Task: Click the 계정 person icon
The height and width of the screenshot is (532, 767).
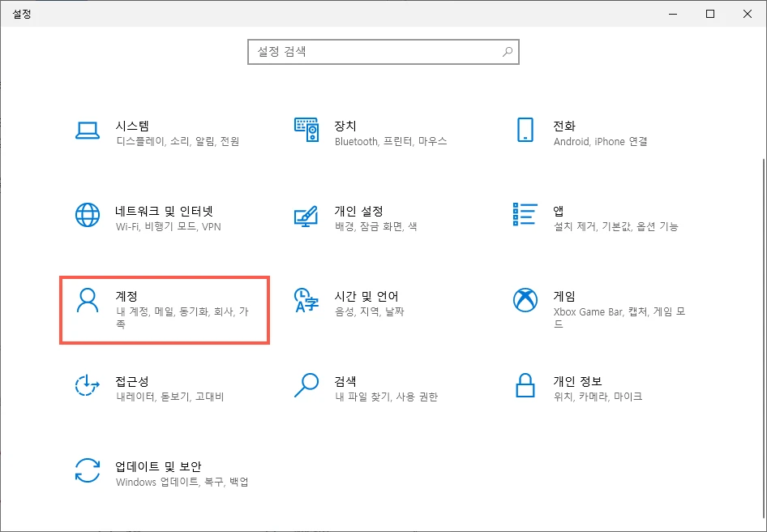Action: click(x=88, y=300)
